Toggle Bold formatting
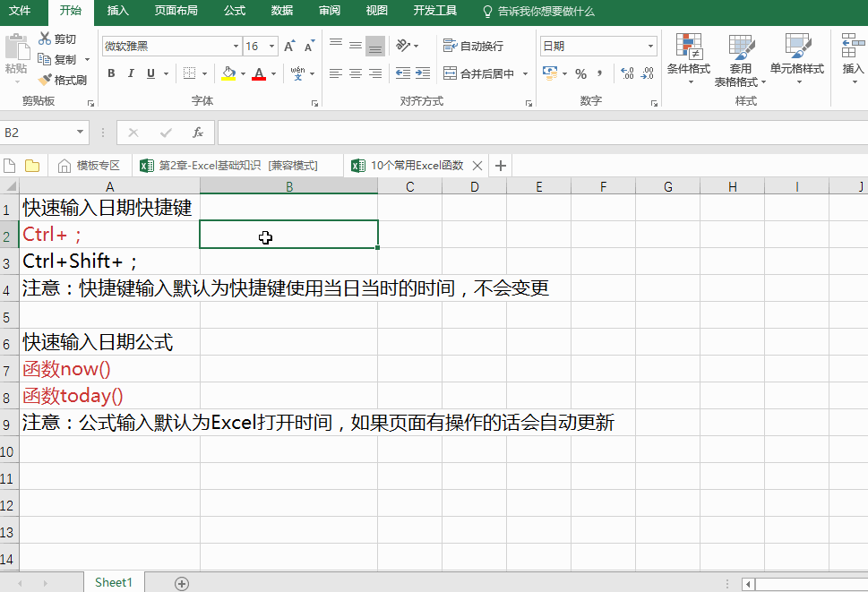This screenshot has height=592, width=868. point(111,73)
